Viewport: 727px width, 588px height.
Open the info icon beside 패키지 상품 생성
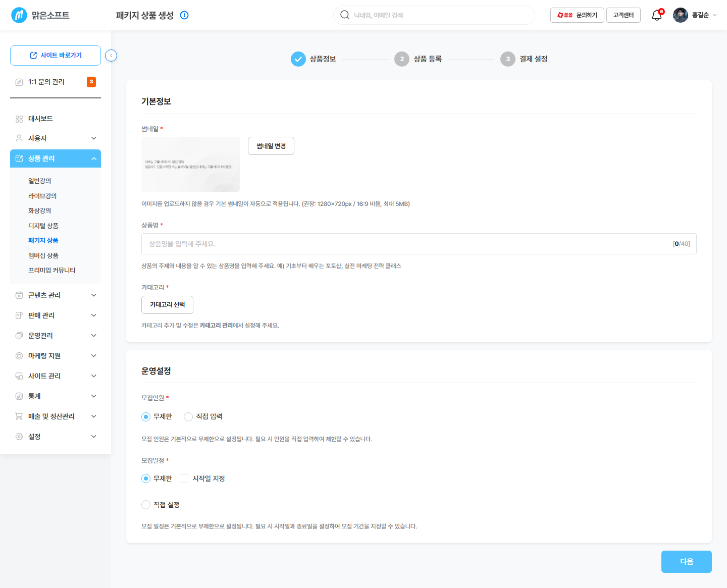[x=184, y=15]
